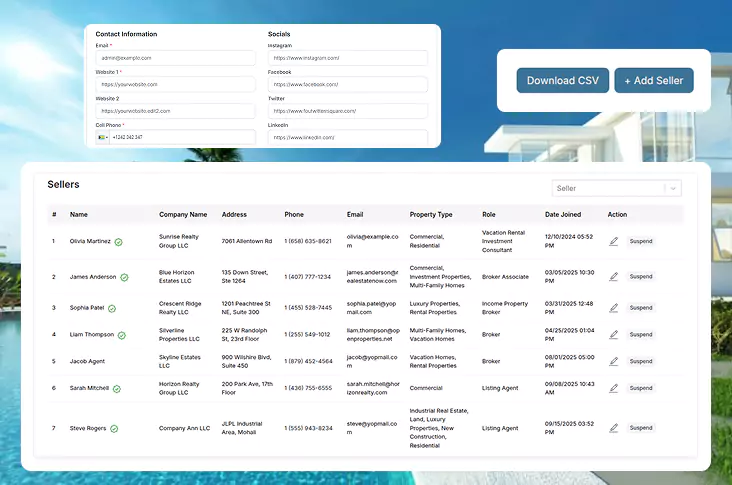Click the Company Name column header
This screenshot has height=485, width=732.
[x=183, y=215]
